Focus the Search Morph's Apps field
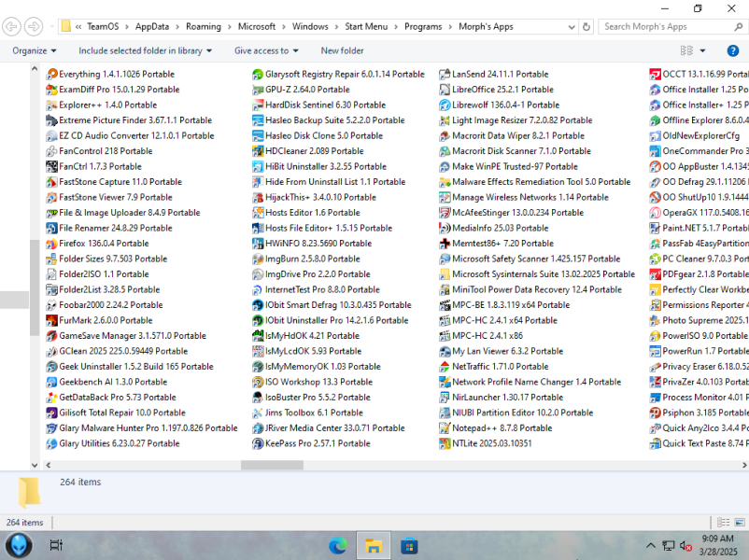749x560 pixels. point(667,27)
